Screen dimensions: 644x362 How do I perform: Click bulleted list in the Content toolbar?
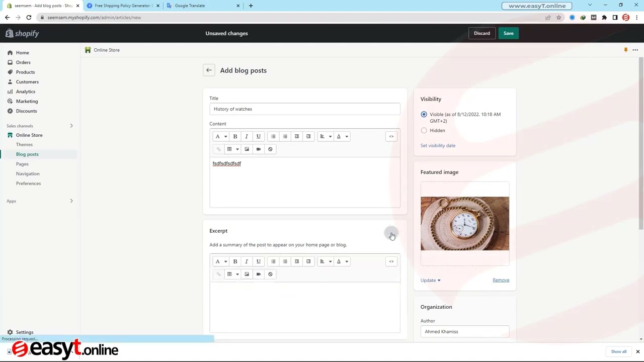click(273, 136)
